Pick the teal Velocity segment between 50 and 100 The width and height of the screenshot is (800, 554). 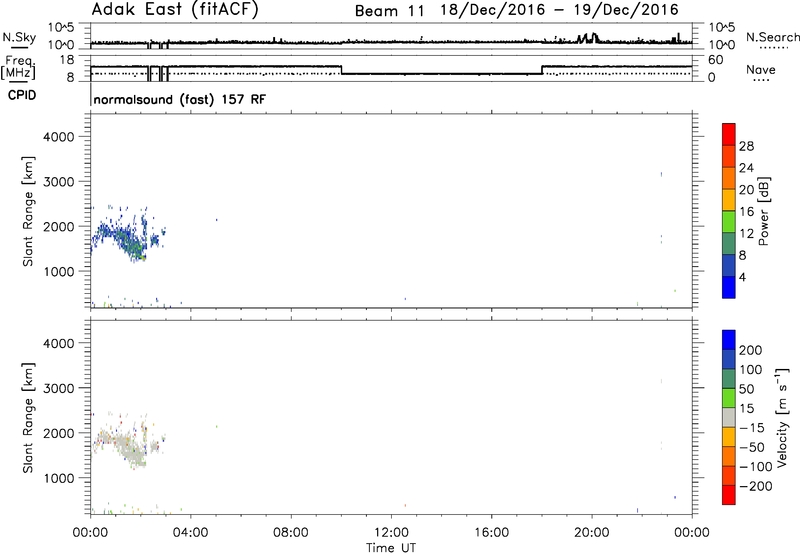pos(729,379)
